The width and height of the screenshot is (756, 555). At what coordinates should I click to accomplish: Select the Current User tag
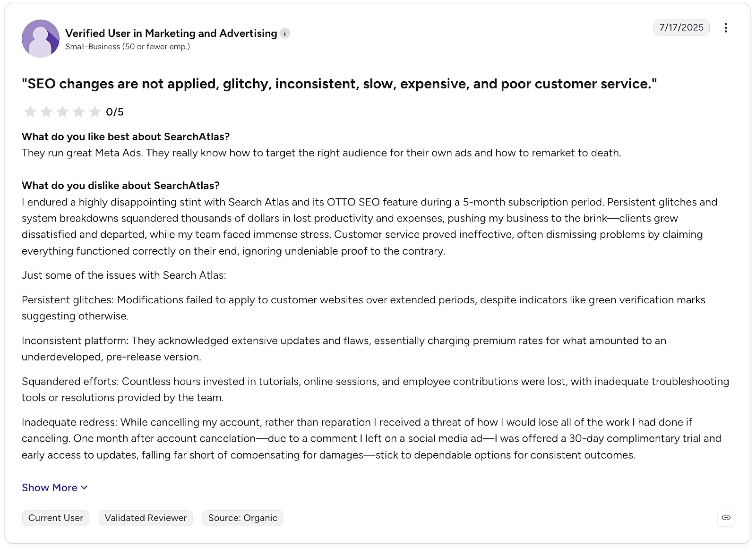pos(55,518)
